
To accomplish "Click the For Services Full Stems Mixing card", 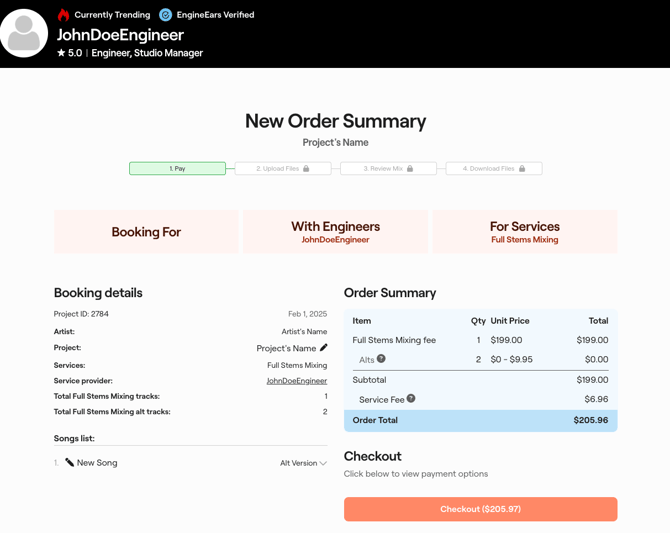I will coord(524,232).
